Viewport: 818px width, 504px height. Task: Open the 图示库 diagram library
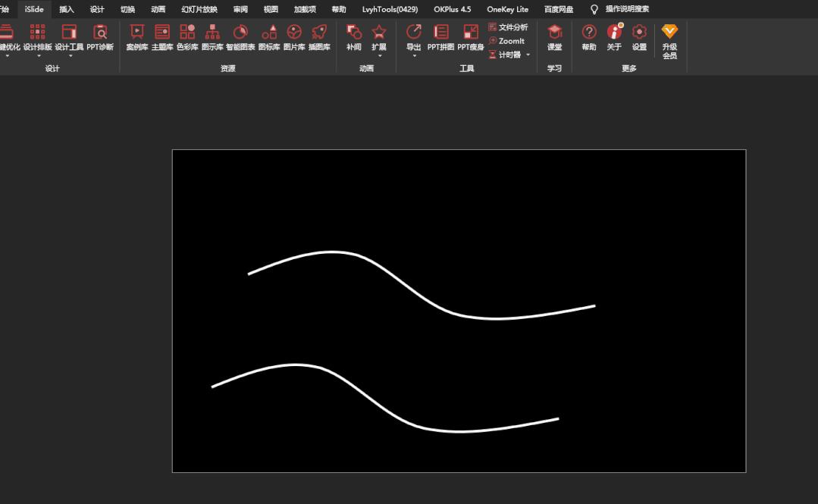coord(212,37)
